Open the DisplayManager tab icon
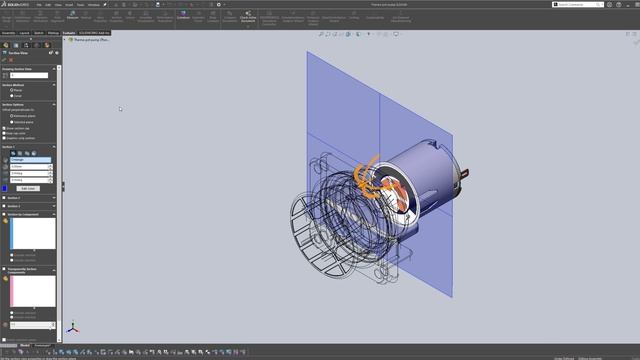The image size is (640, 360). 47,45
